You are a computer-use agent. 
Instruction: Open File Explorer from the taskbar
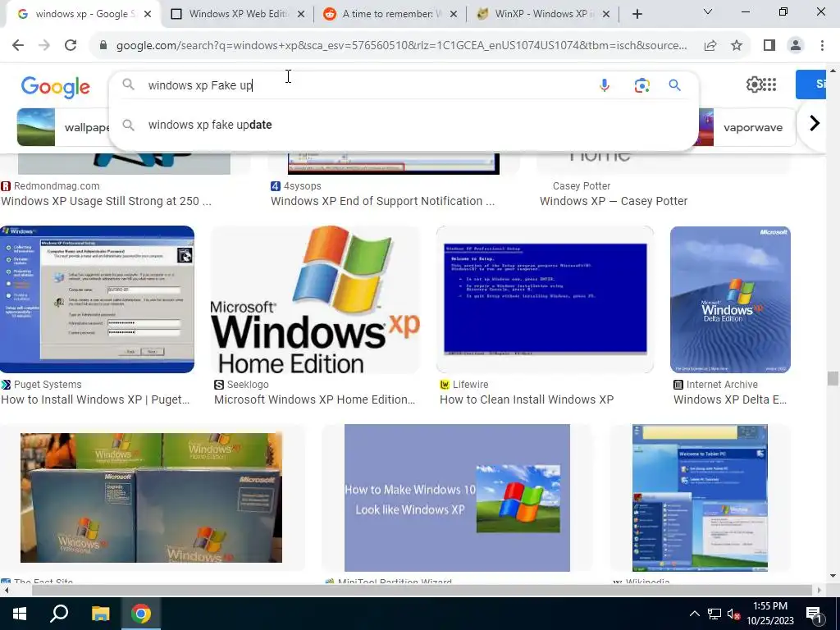point(100,614)
